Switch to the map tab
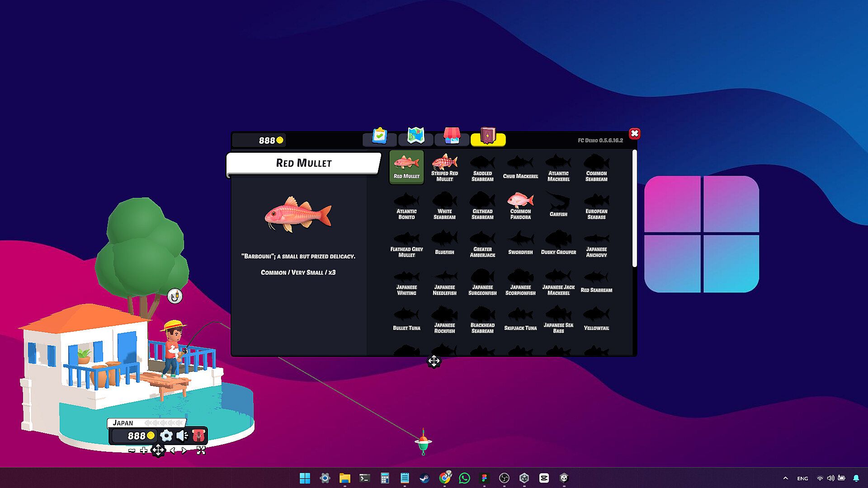 click(415, 137)
